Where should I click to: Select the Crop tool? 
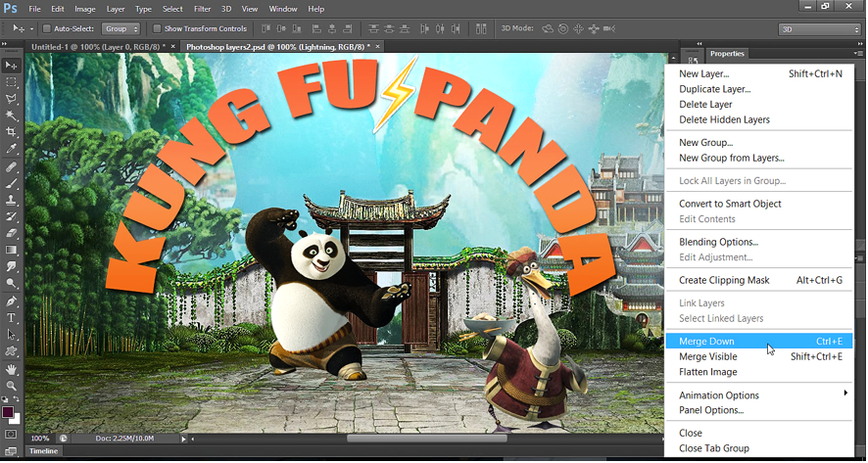coord(11,131)
